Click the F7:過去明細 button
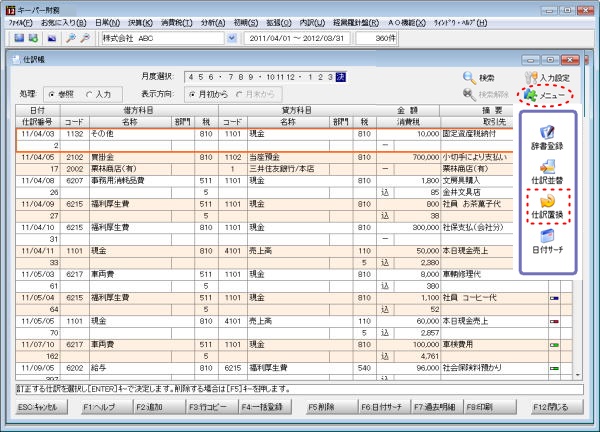This screenshot has width=600, height=432. (x=437, y=407)
